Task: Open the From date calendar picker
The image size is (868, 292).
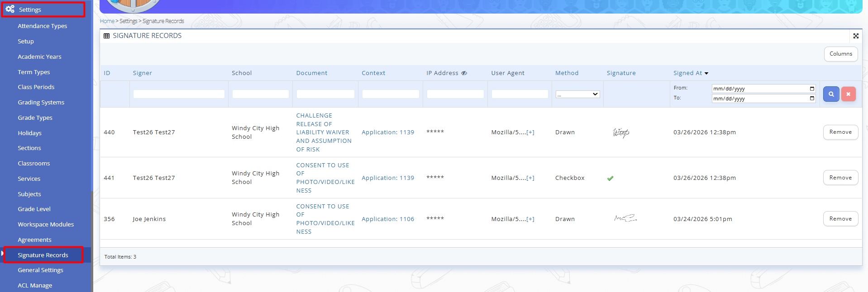Action: (812, 89)
